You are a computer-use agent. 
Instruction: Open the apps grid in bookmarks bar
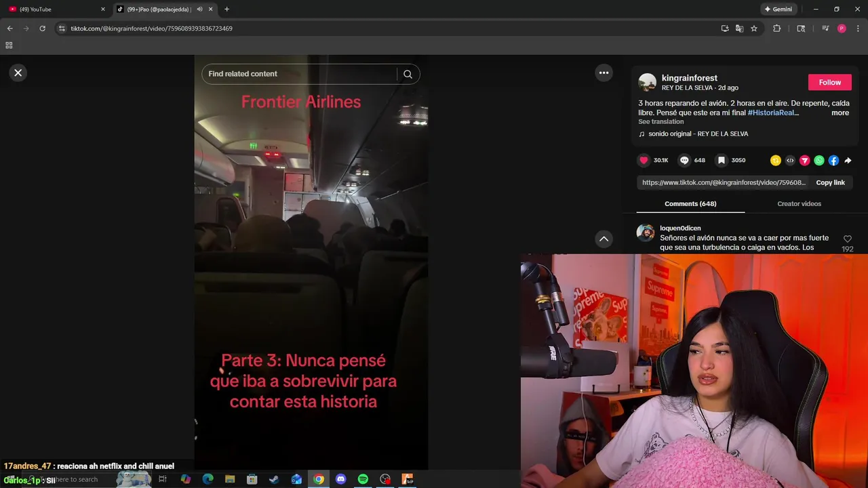point(9,45)
